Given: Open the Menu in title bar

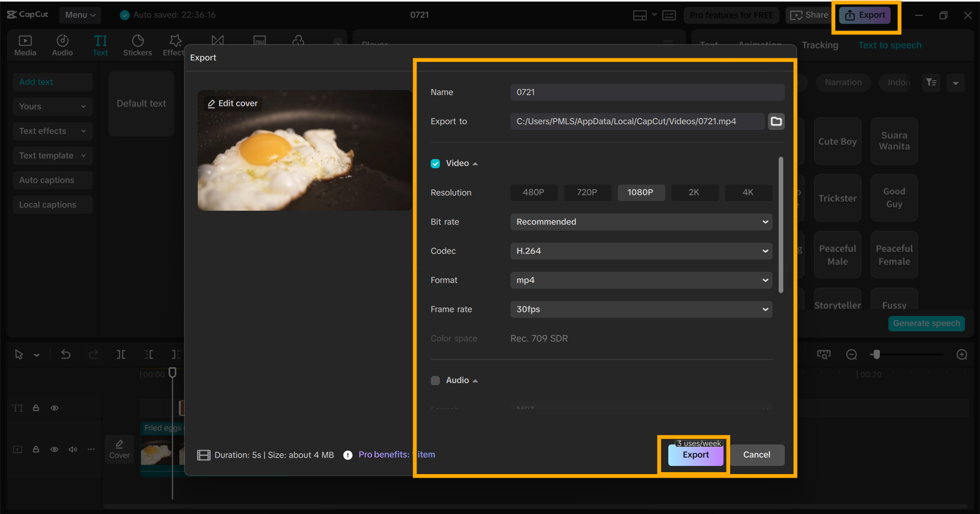Looking at the screenshot, I should click(x=80, y=15).
